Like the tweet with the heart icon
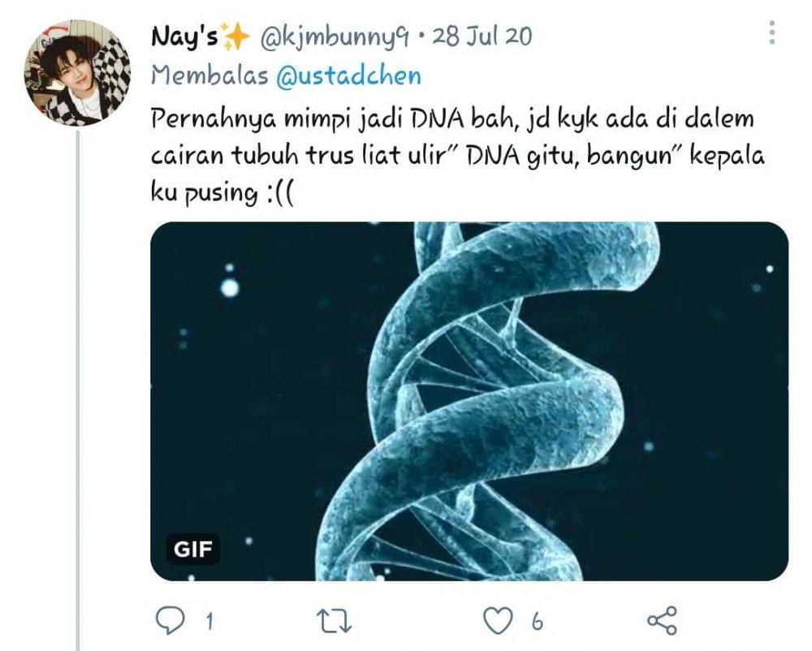Screen dimensions: 812x651 pos(499,620)
